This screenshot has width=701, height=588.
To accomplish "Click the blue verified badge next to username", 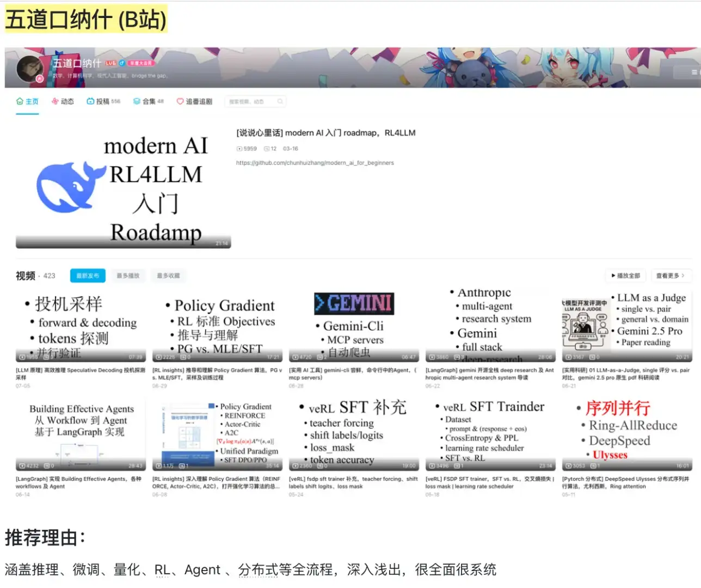I will pyautogui.click(x=121, y=64).
